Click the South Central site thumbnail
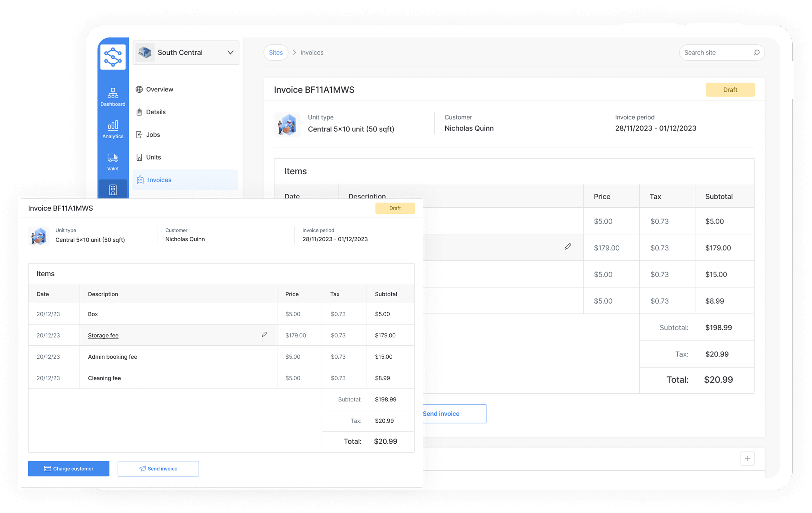This screenshot has width=812, height=513. [x=145, y=53]
